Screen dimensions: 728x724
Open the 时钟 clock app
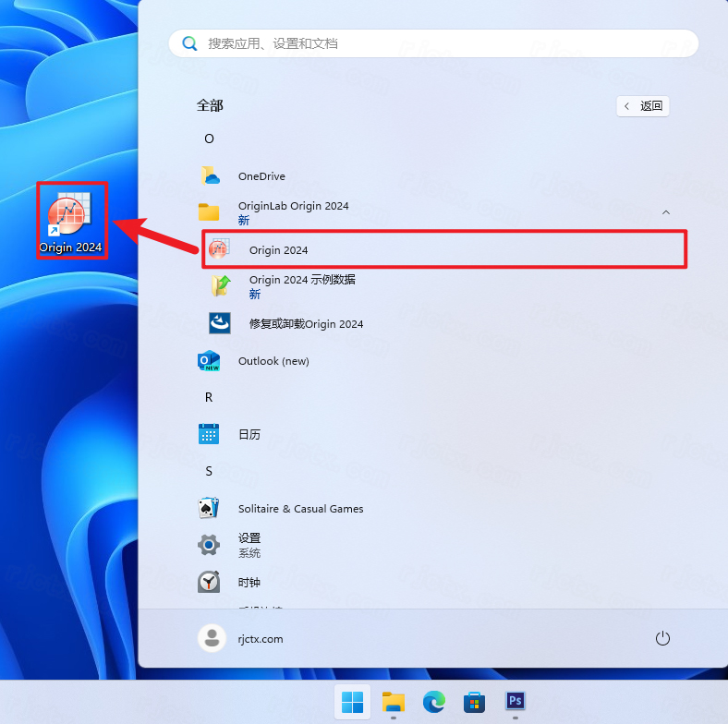pyautogui.click(x=249, y=583)
